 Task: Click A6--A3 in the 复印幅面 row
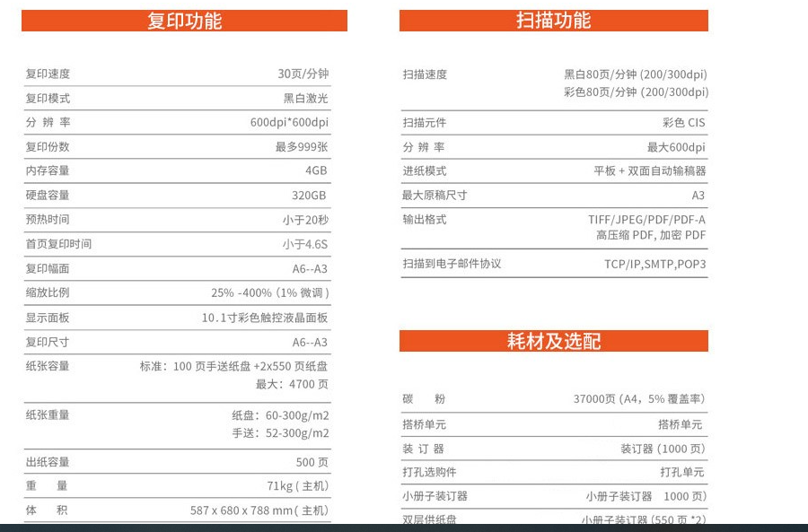310,268
